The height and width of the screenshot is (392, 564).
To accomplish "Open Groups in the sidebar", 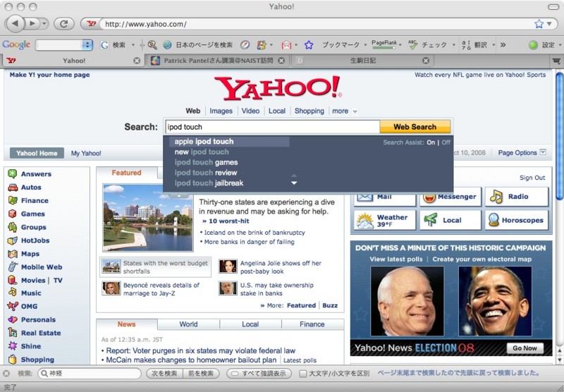I will click(x=33, y=227).
